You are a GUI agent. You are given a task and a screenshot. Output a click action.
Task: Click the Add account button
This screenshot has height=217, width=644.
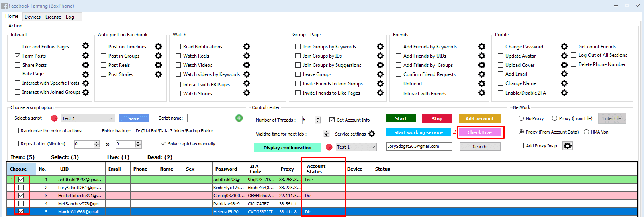click(480, 119)
